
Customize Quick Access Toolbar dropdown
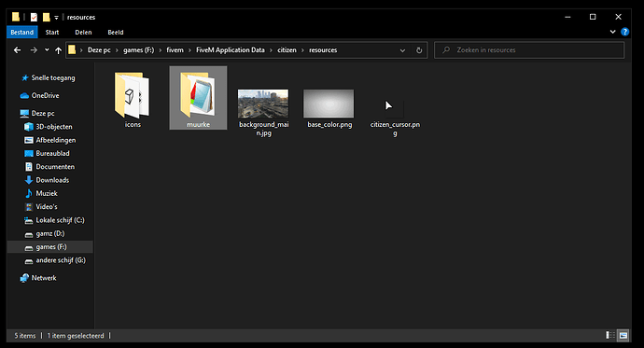click(56, 17)
